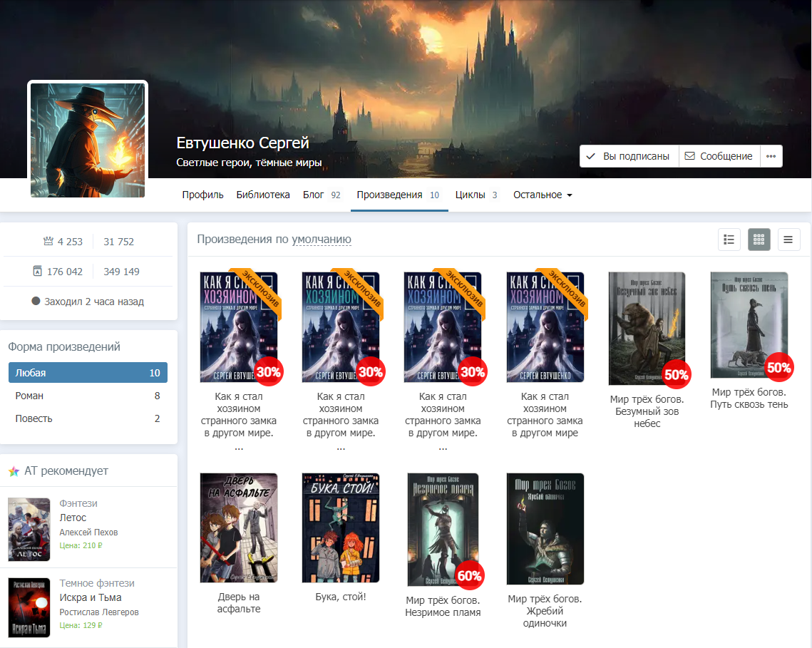Open 'Летос' recommended book link
This screenshot has height=648, width=812.
(x=73, y=518)
